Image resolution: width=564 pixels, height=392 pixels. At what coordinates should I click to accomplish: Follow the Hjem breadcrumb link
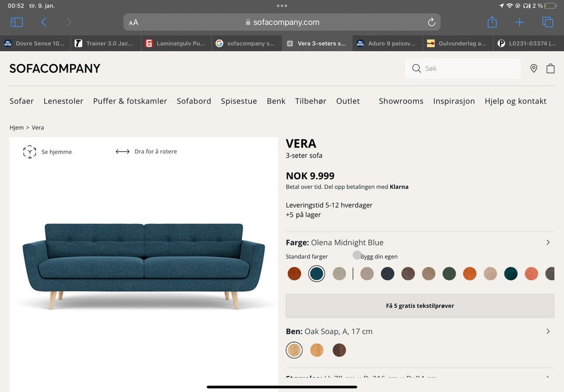[16, 128]
